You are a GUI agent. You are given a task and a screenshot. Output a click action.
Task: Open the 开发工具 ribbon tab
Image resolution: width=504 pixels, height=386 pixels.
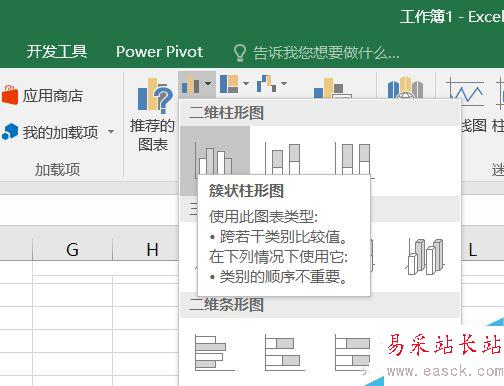pos(57,52)
